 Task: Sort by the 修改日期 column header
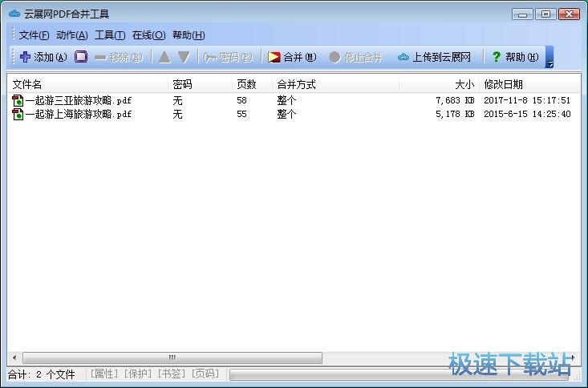[529, 84]
